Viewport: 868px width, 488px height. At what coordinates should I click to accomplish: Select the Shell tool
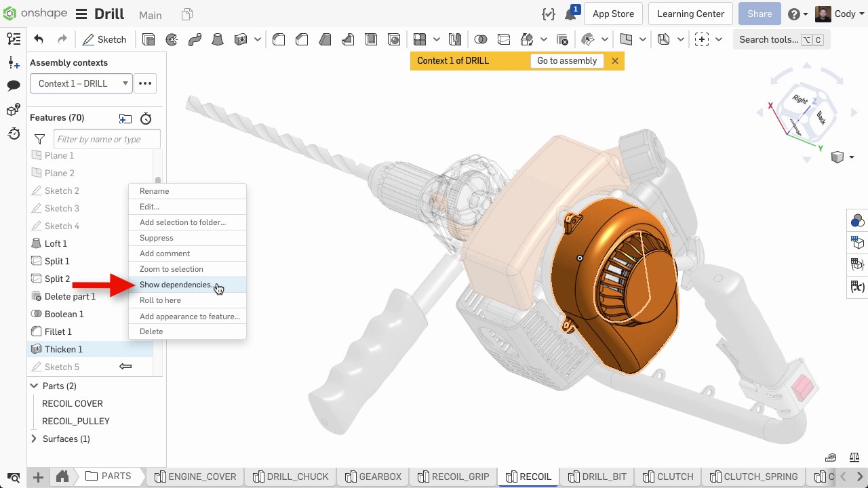[371, 39]
